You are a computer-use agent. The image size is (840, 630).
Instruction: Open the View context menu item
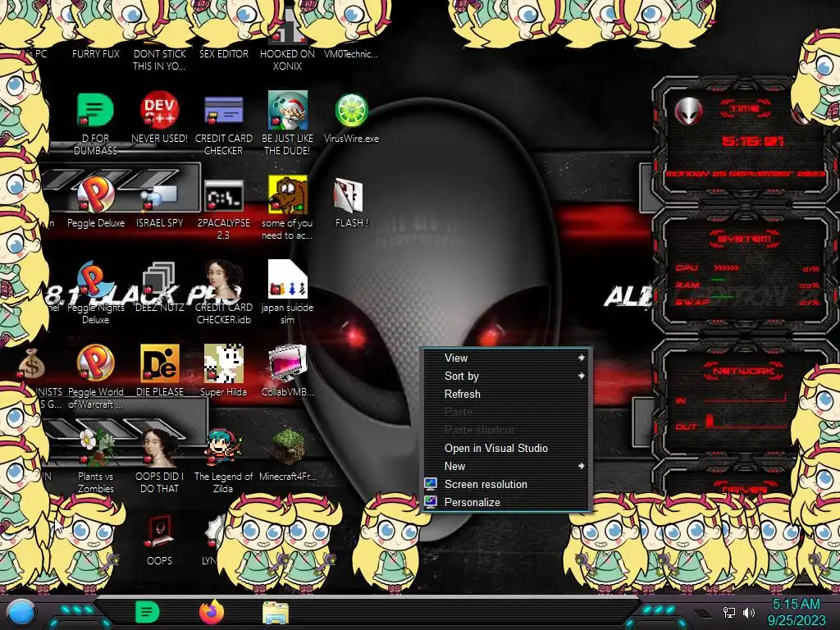pos(506,358)
